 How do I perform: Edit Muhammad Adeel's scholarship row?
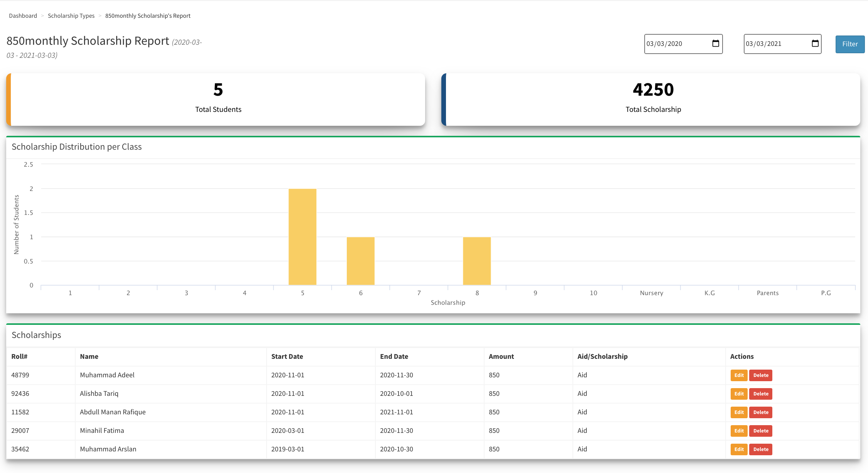738,375
